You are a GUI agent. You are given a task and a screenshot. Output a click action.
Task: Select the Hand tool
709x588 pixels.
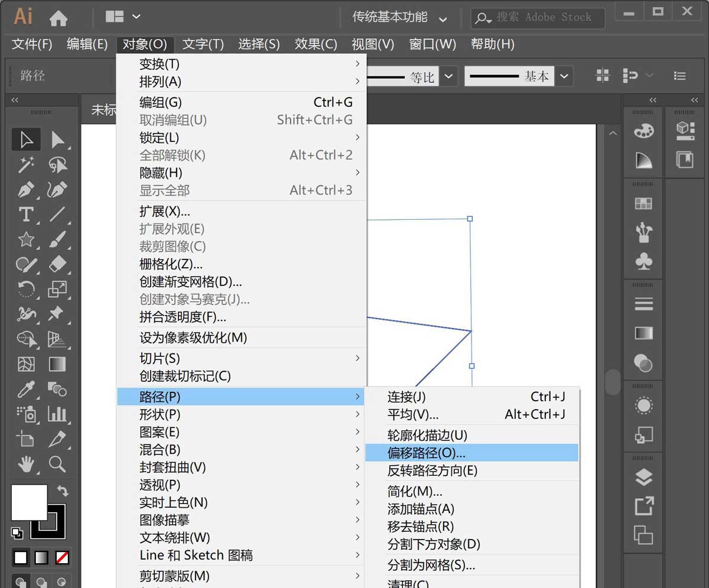(x=26, y=464)
